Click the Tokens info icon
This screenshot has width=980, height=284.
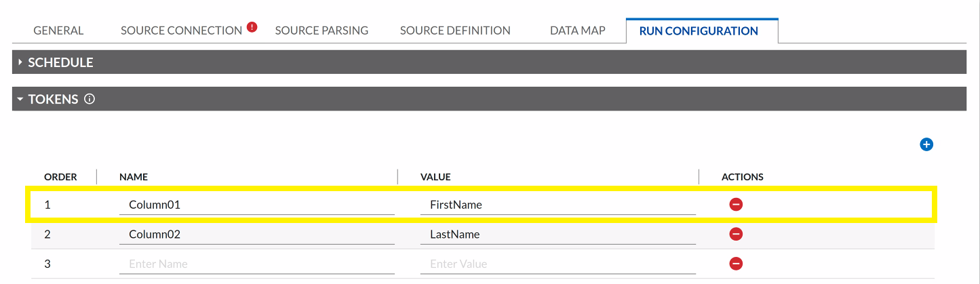click(90, 99)
